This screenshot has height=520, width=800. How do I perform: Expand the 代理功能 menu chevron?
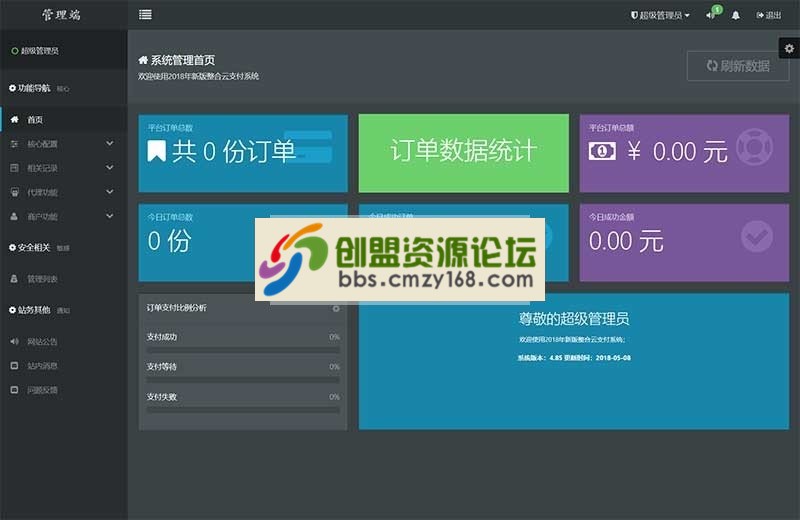click(110, 192)
